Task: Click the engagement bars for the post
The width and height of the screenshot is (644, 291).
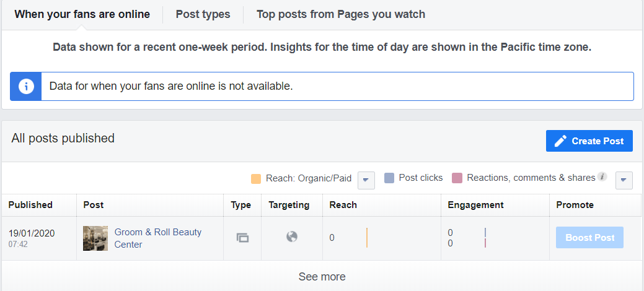Action: tap(485, 238)
